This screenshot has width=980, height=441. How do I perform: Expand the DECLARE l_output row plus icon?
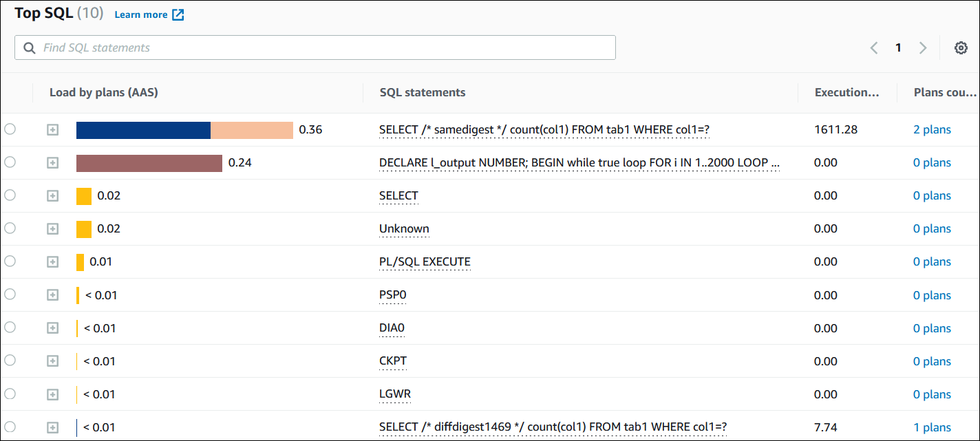[52, 162]
